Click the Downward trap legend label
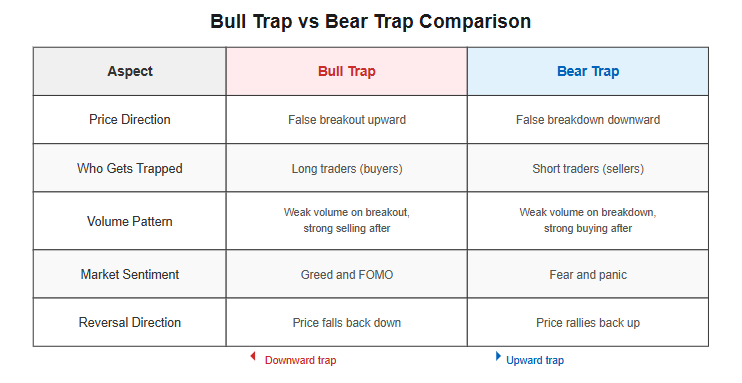The width and height of the screenshot is (742, 383). coord(300,360)
